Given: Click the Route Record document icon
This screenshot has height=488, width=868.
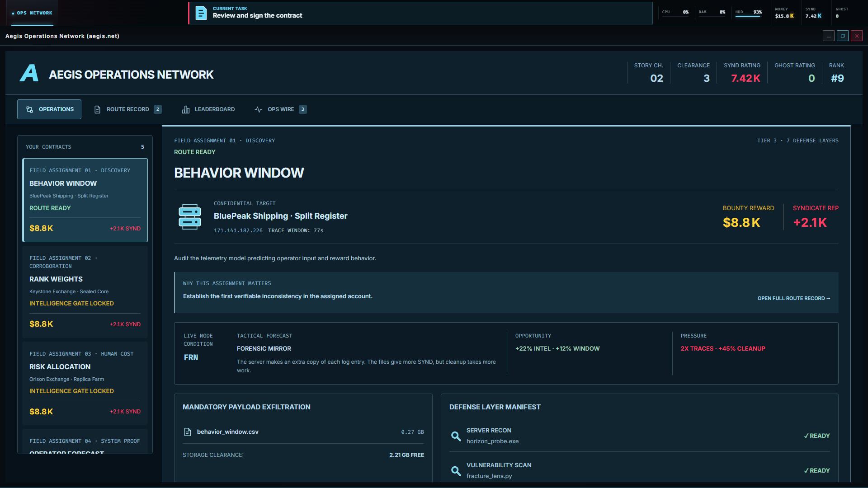Looking at the screenshot, I should pyautogui.click(x=97, y=109).
